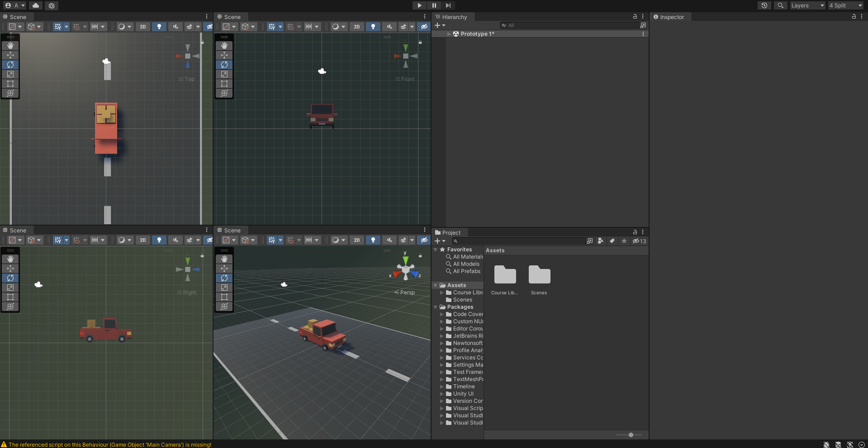The width and height of the screenshot is (868, 448).
Task: Open the Account dropdown
Action: (x=15, y=5)
